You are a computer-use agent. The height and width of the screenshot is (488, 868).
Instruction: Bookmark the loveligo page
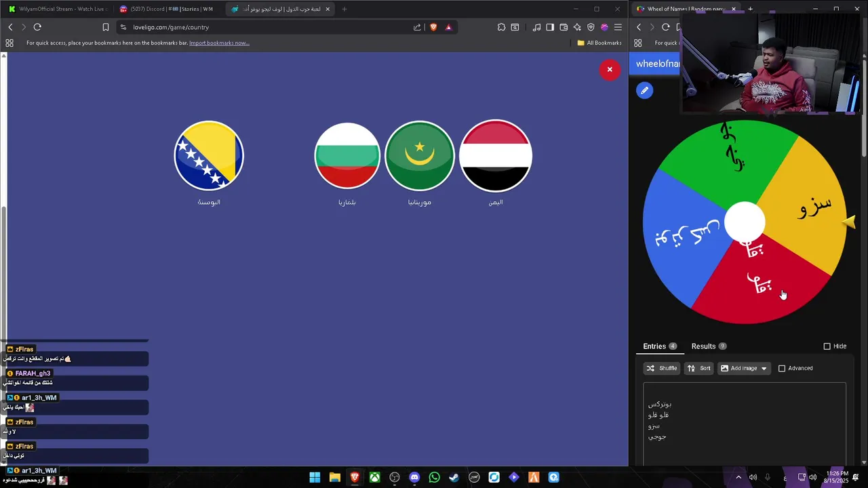coord(106,27)
